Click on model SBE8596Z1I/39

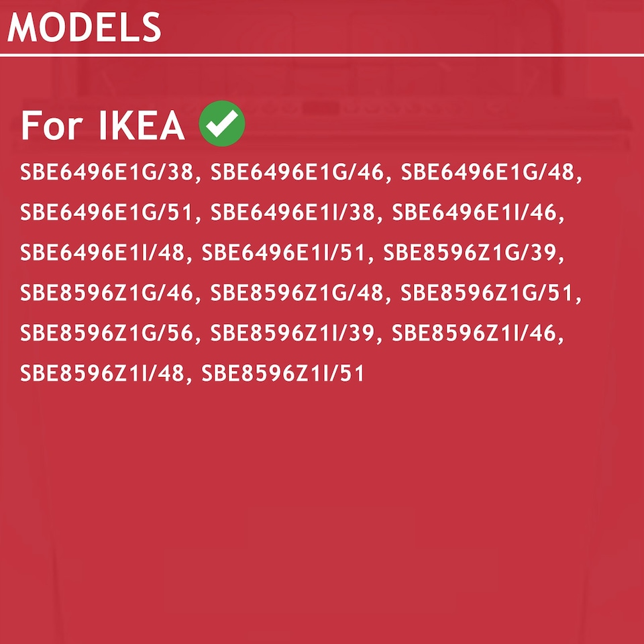point(294,333)
